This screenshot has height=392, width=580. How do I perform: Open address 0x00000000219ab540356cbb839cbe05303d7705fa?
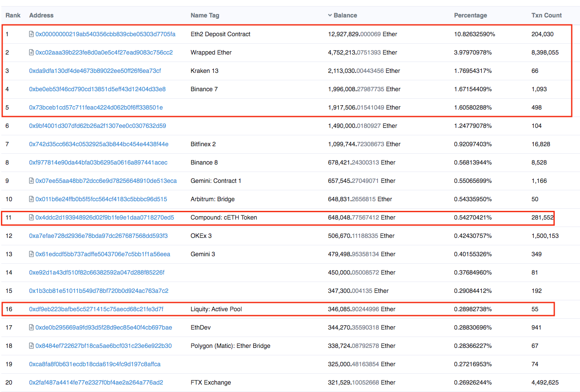105,34
